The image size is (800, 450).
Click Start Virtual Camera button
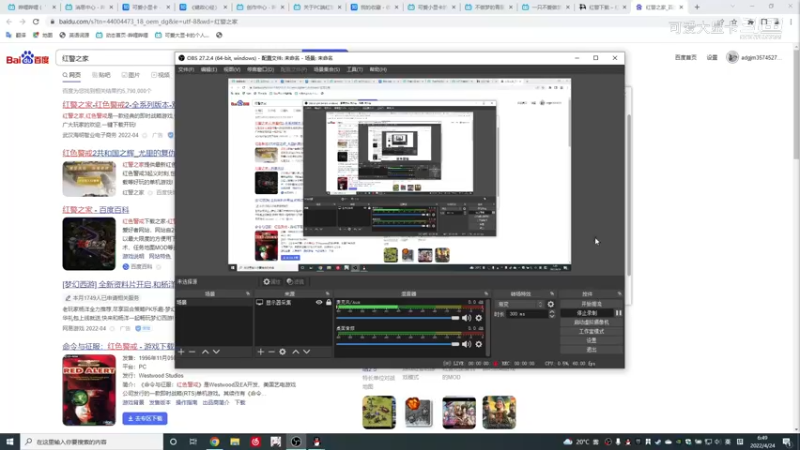(591, 322)
